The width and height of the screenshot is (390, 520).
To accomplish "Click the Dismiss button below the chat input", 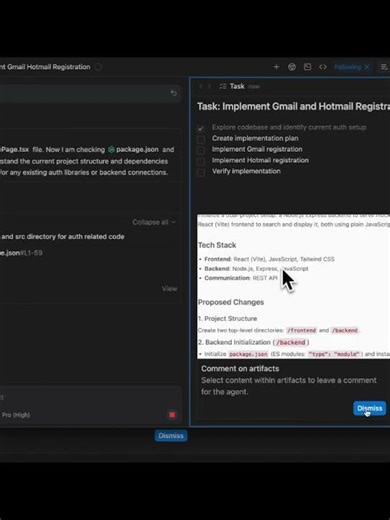I will click(x=171, y=436).
